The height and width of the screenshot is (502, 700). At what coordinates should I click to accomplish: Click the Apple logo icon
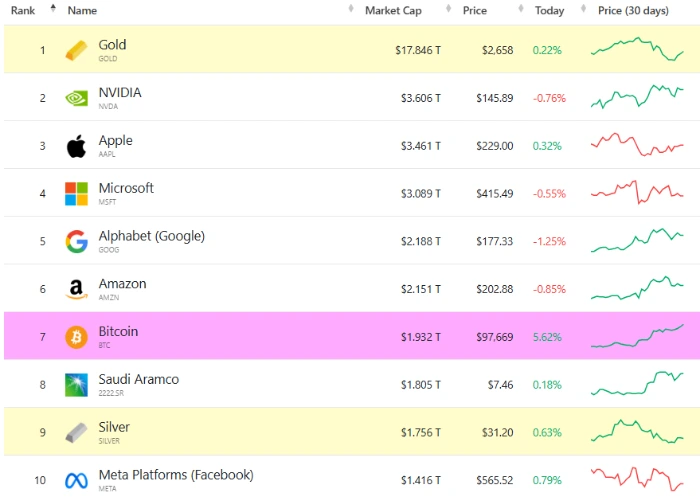click(76, 146)
